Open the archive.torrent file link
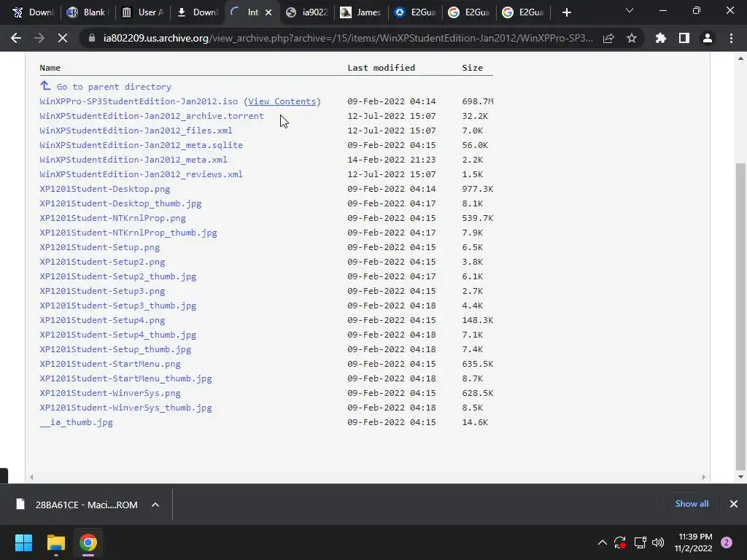The width and height of the screenshot is (747, 560). pyautogui.click(x=152, y=116)
